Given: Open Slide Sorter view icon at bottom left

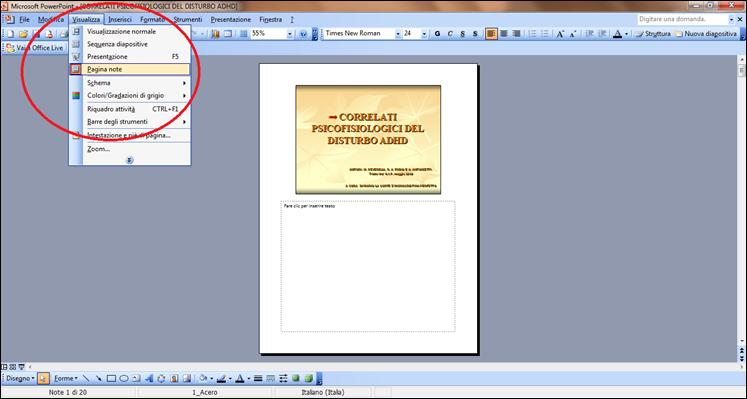Looking at the screenshot, I should coord(12,367).
